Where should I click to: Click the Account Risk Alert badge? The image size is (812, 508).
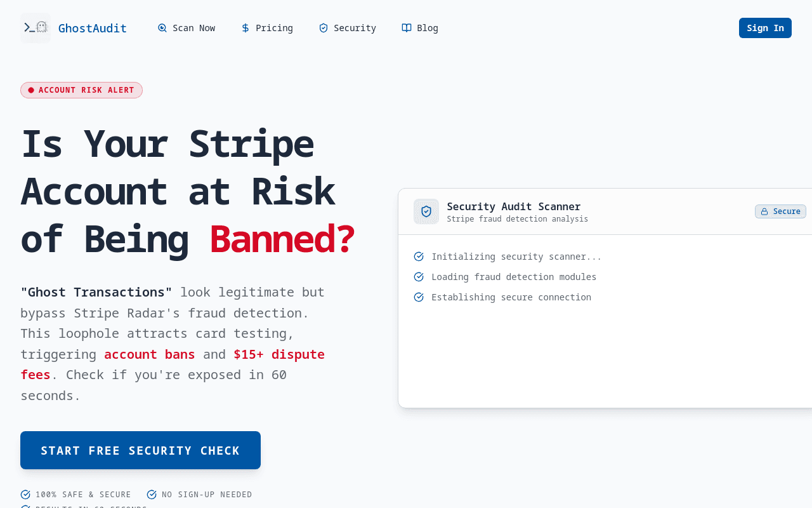tap(81, 90)
